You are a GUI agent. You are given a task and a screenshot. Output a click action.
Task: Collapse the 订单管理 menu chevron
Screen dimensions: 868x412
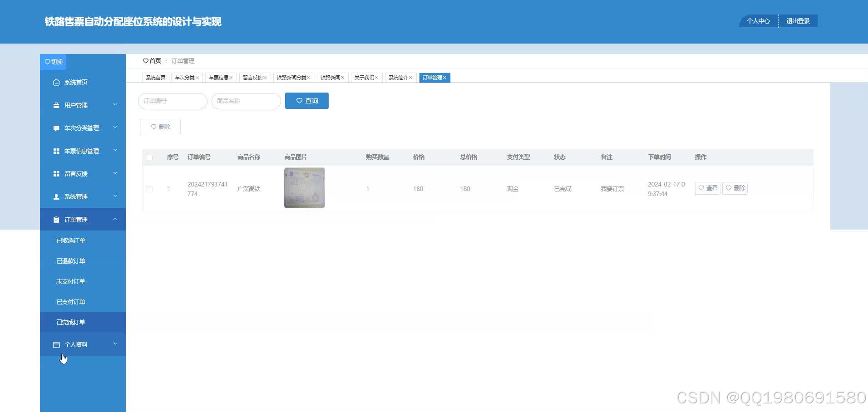[x=115, y=219]
